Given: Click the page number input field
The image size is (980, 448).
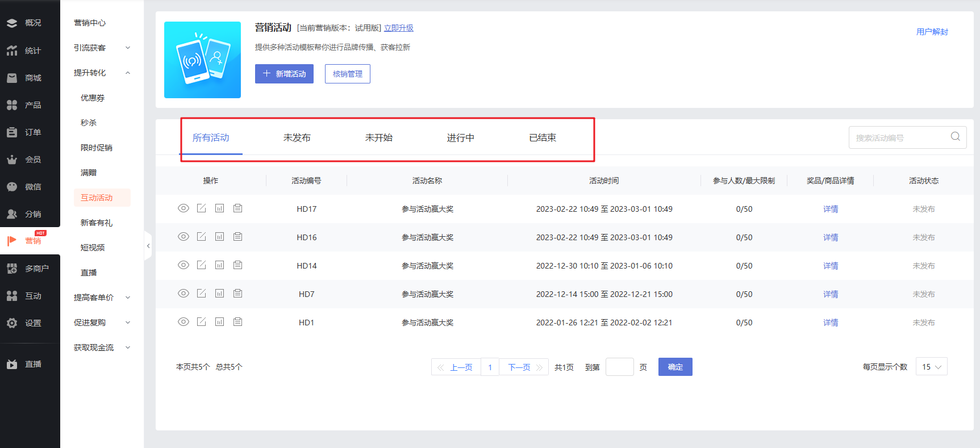Looking at the screenshot, I should tap(619, 367).
